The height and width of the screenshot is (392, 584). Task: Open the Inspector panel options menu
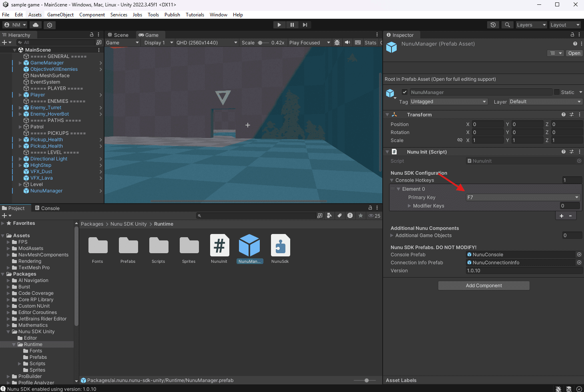tap(579, 35)
